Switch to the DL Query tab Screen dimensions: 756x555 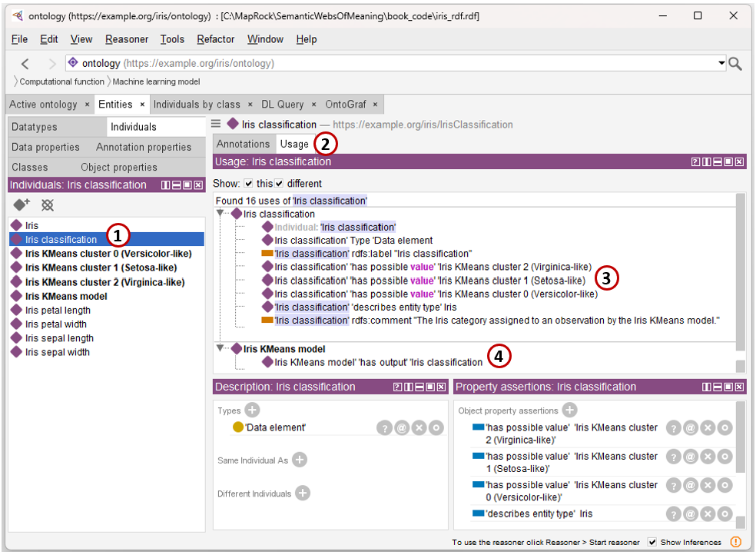click(x=283, y=105)
